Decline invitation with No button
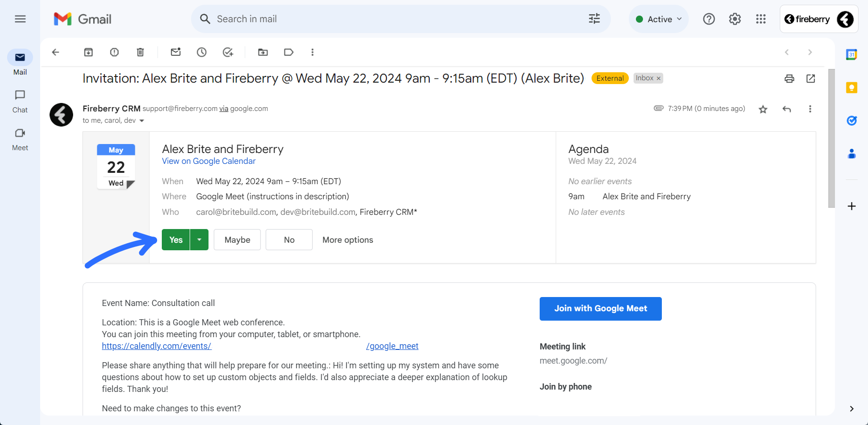Viewport: 868px width, 425px height. tap(289, 240)
